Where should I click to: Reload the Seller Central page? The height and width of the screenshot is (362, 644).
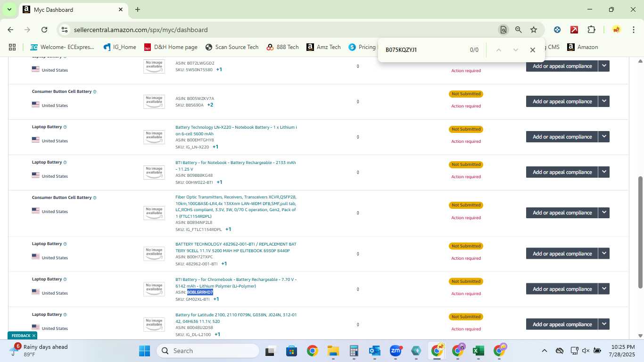(x=44, y=30)
